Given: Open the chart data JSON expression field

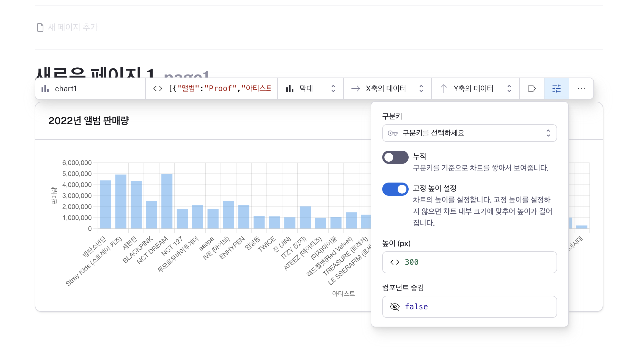Looking at the screenshot, I should (x=211, y=89).
